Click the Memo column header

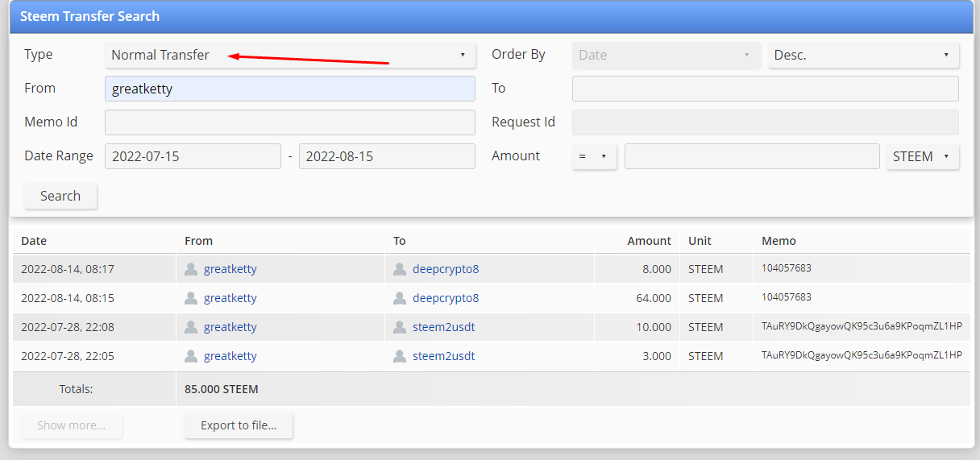coord(862,241)
